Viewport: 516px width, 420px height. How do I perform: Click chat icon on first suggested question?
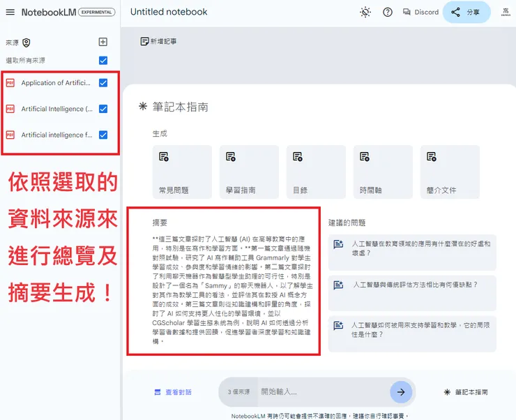(x=338, y=244)
